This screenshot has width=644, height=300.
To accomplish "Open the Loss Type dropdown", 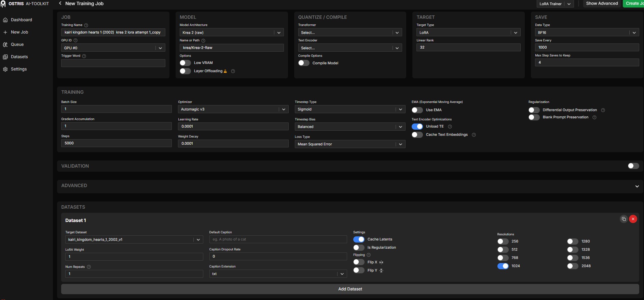I will pyautogui.click(x=350, y=144).
